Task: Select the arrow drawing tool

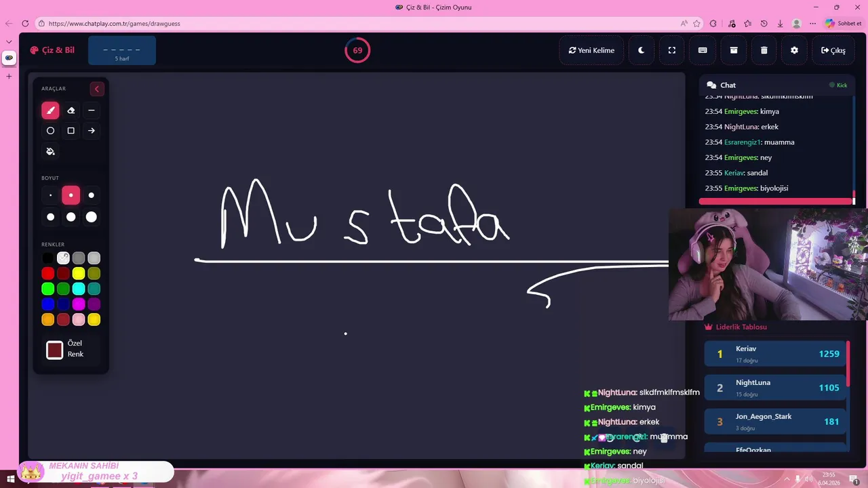Action: point(91,131)
